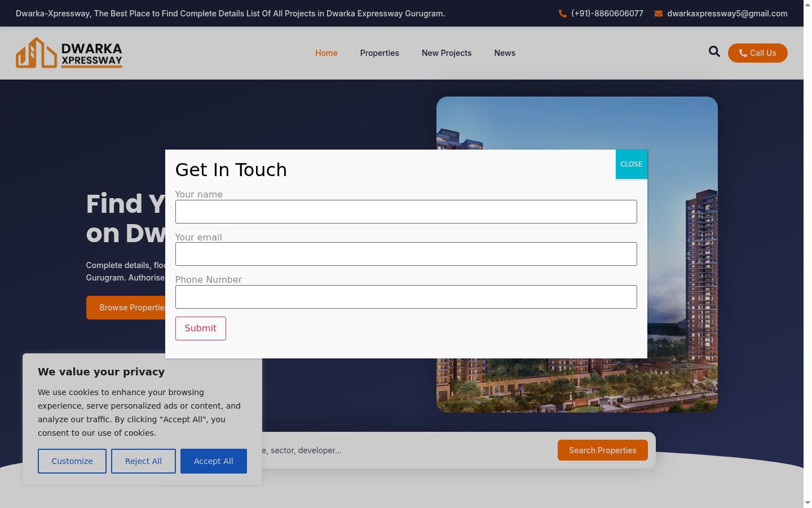Click the top bar tagline text

pyautogui.click(x=231, y=14)
